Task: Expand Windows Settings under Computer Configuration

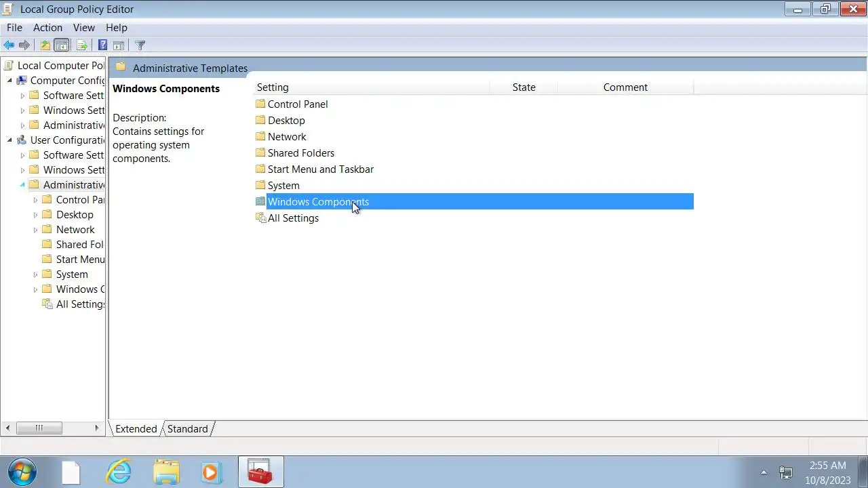Action: [x=22, y=110]
